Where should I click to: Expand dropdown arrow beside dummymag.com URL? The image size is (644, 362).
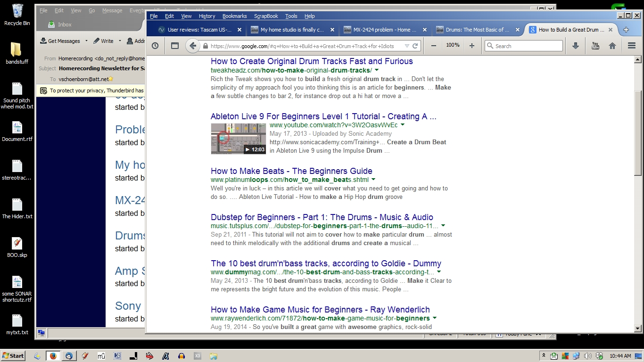(439, 272)
